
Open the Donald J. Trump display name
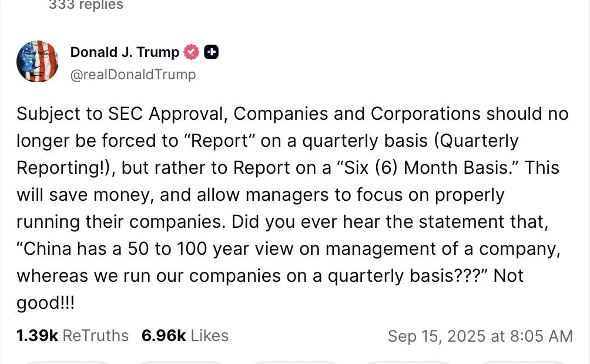coord(125,52)
